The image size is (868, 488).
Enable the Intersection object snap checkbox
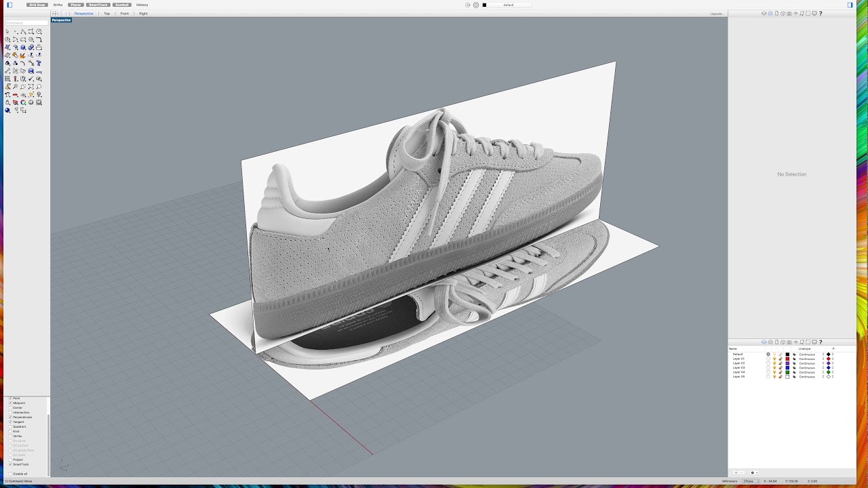point(10,412)
